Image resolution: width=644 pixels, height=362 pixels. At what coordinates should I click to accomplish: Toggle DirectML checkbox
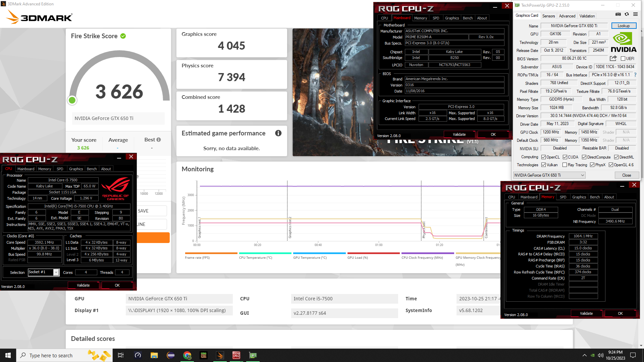[616, 157]
